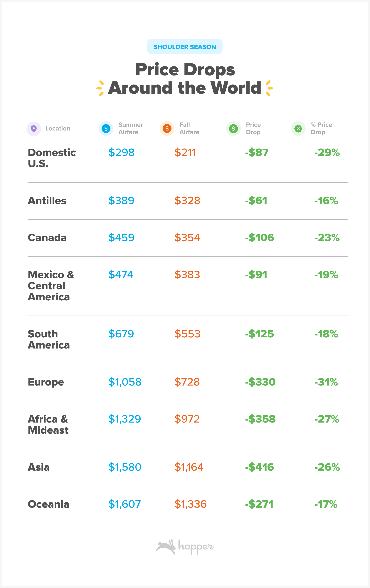Click the Antilles fall airfare $328
The image size is (370, 588).
[187, 201]
